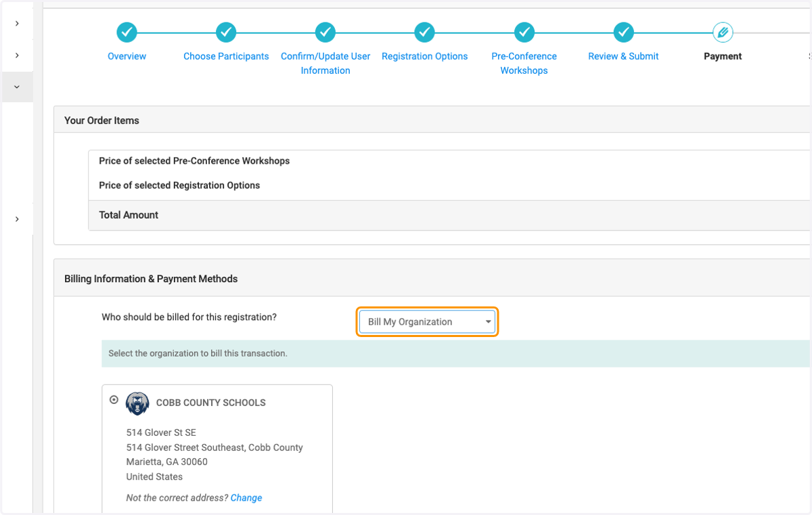812x515 pixels.
Task: Select the Cobb County Schools radio button
Action: 114,399
